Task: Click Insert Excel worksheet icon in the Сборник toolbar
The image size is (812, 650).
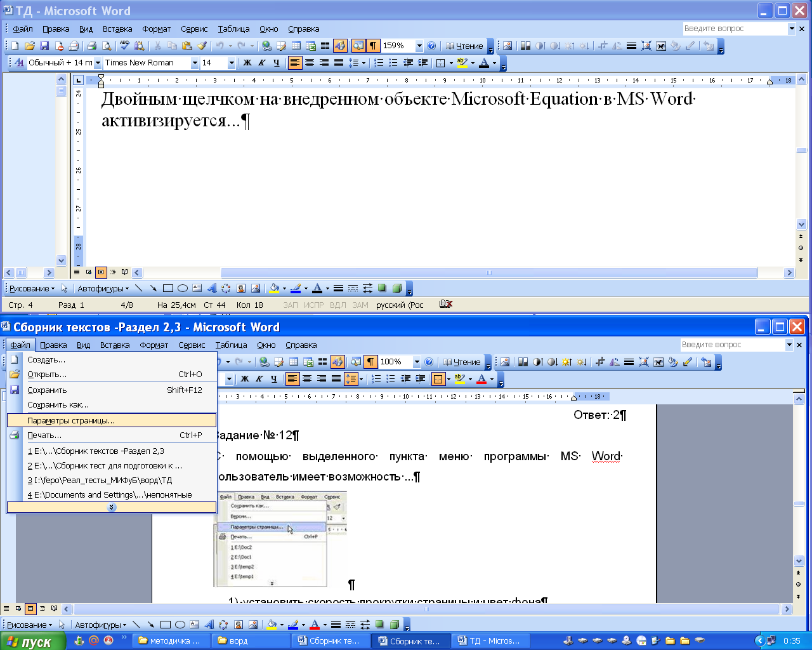Action: [308, 362]
